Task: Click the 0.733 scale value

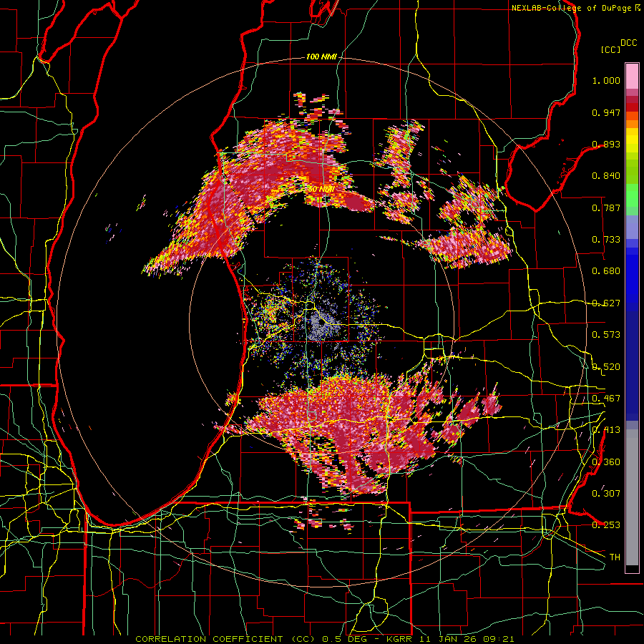Action: (606, 240)
